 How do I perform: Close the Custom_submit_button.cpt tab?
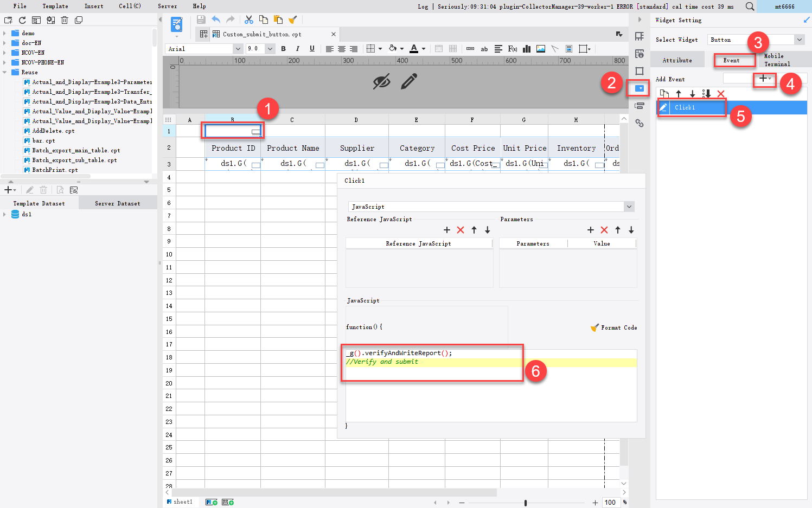tap(334, 34)
